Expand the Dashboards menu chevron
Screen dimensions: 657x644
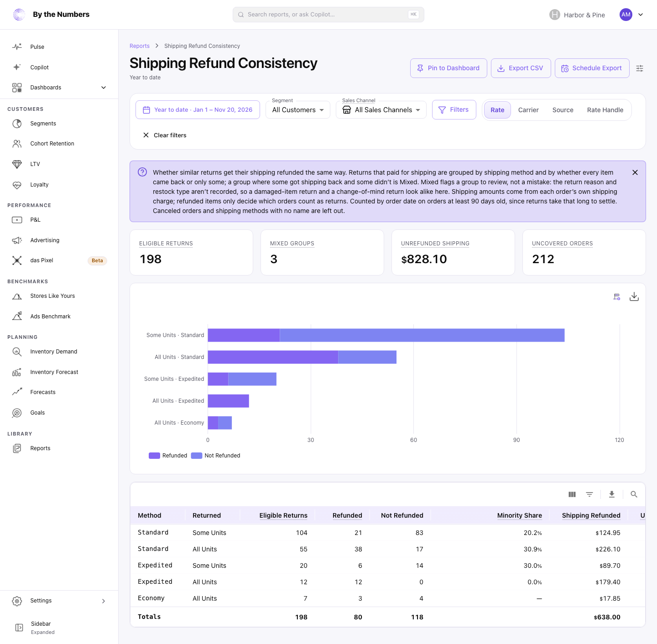click(x=104, y=88)
